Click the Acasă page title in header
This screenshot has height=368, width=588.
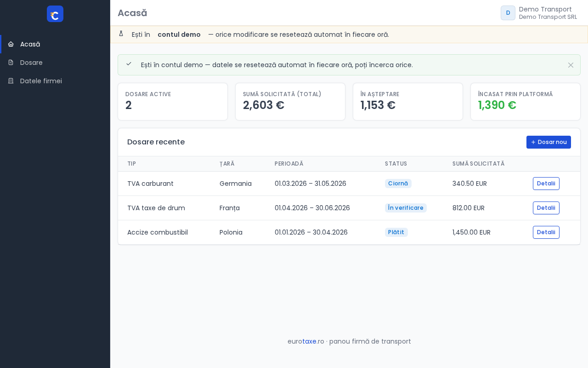pos(132,13)
